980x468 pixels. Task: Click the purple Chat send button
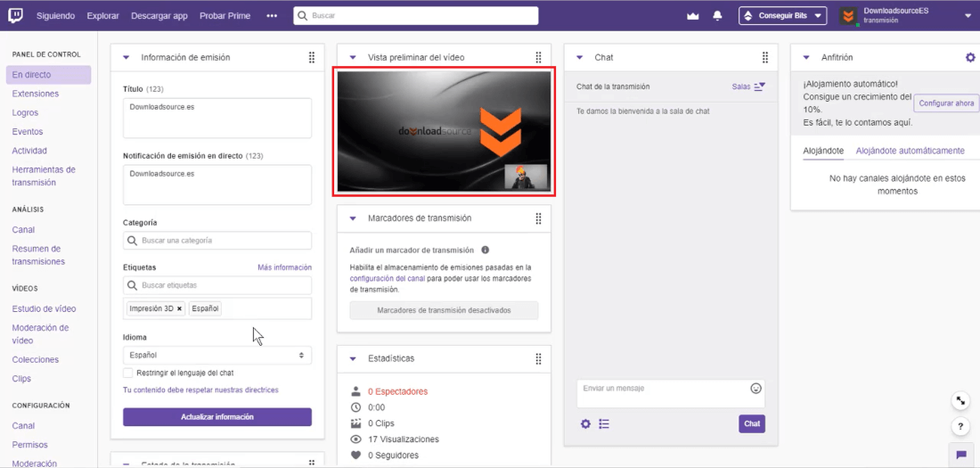[752, 423]
